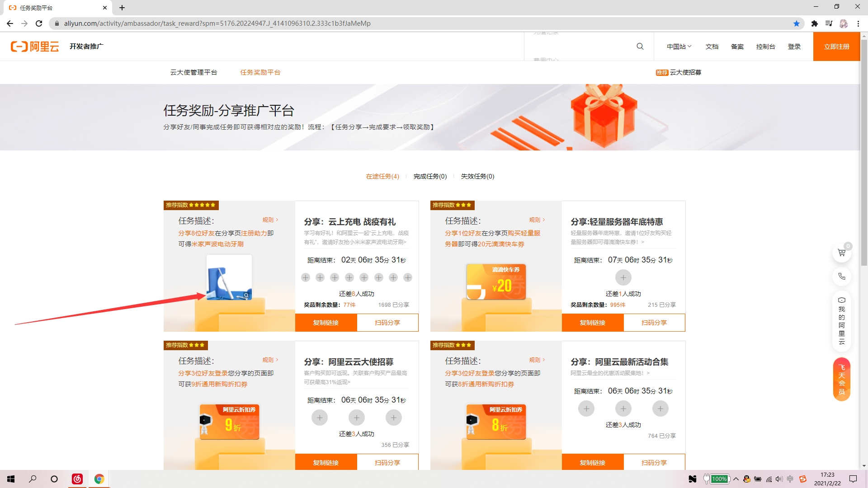The width and height of the screenshot is (868, 488).
Task: Open 云大使管理平台 nav item
Action: coord(193,72)
